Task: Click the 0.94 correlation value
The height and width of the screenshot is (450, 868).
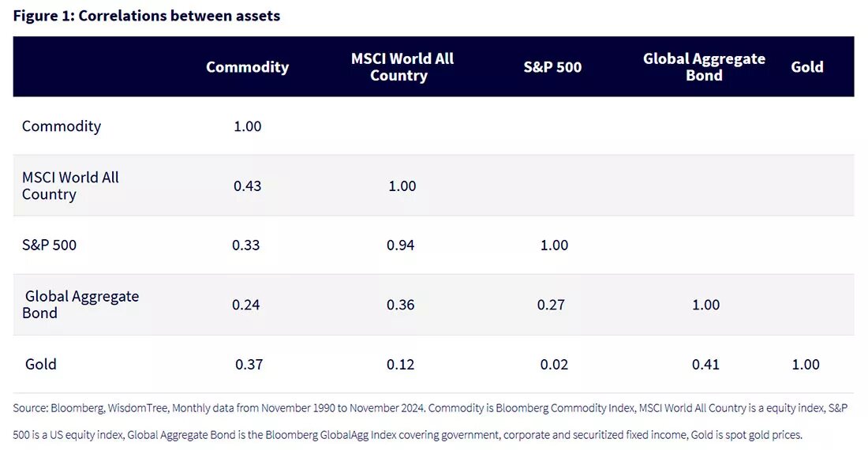Action: pos(400,245)
